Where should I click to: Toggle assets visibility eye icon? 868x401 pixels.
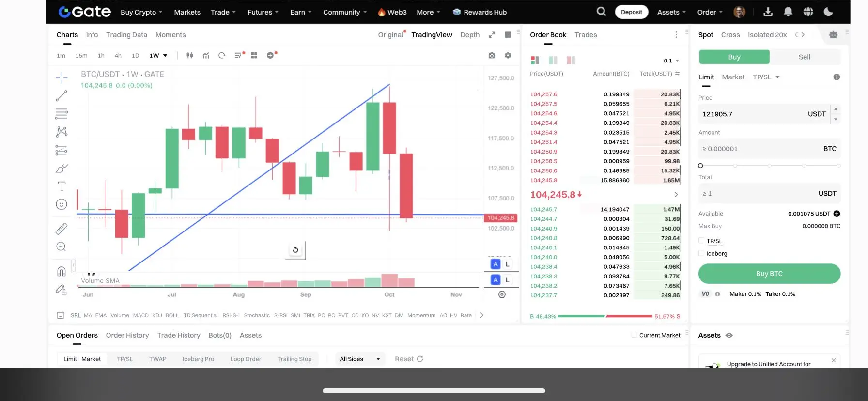(x=729, y=335)
